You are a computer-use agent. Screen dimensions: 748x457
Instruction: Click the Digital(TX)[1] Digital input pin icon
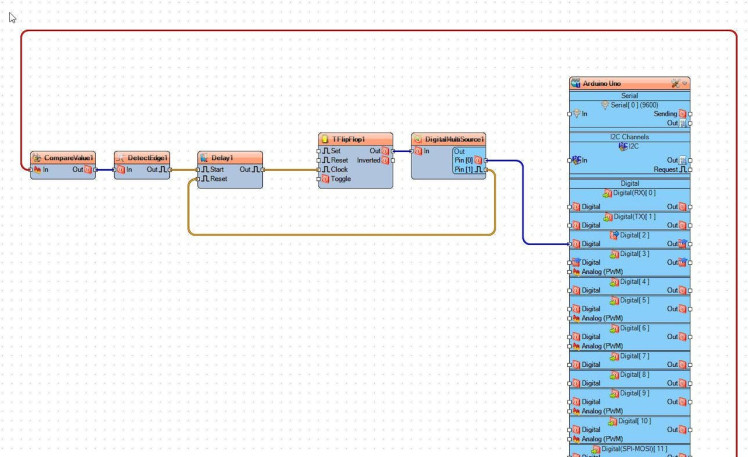pyautogui.click(x=576, y=225)
